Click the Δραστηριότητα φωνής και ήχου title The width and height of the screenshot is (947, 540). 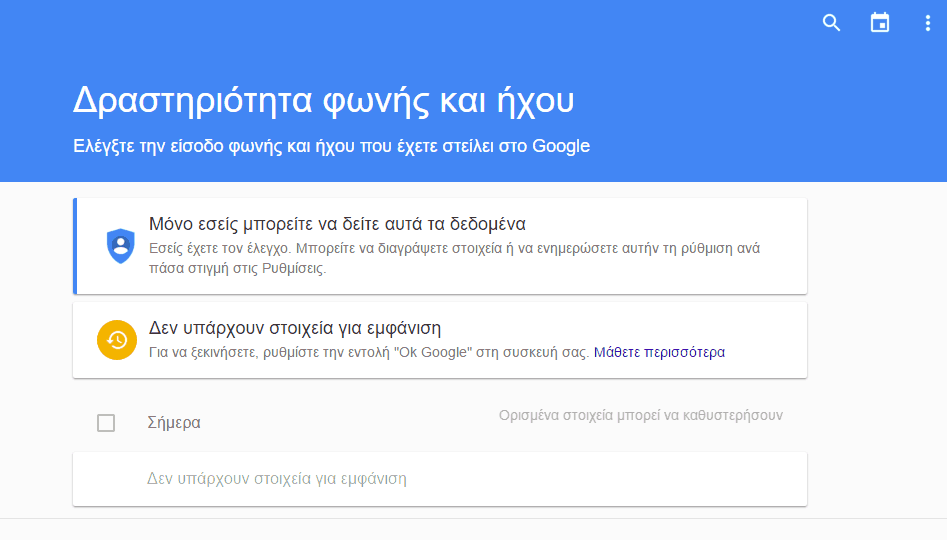point(323,100)
